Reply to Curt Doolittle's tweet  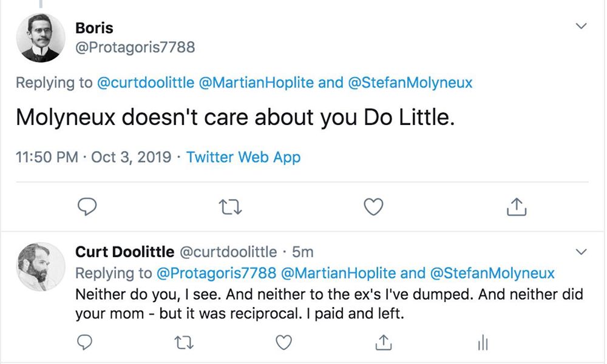86,343
